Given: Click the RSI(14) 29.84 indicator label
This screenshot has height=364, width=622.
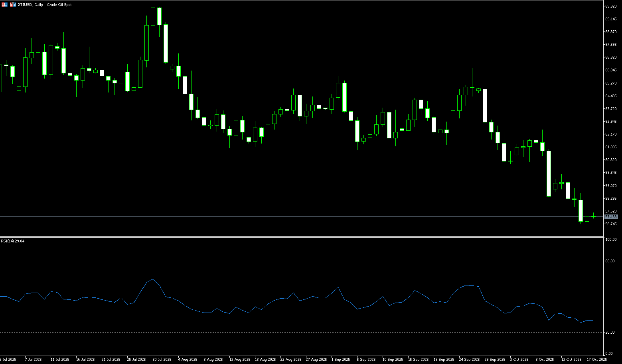Looking at the screenshot, I should [x=13, y=241].
